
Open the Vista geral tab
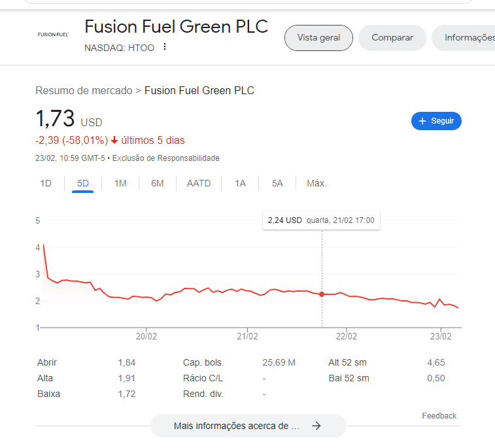[x=318, y=38]
